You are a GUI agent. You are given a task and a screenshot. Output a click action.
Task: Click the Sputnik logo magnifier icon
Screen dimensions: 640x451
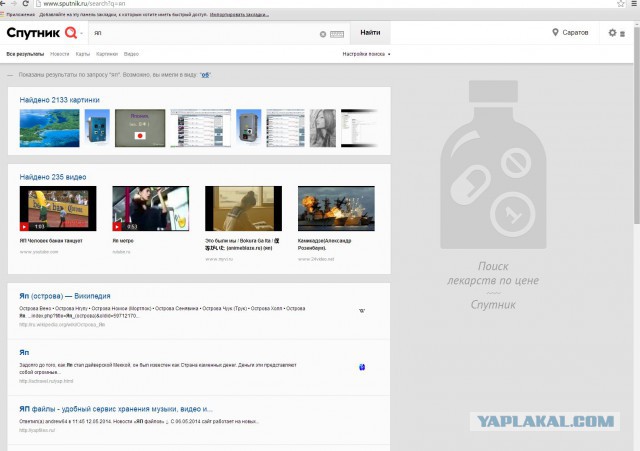tap(71, 33)
